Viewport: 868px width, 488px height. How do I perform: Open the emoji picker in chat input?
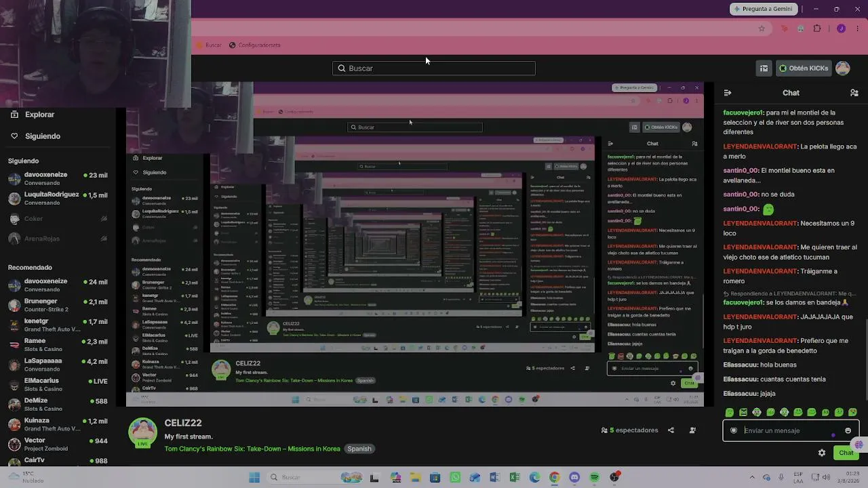(x=848, y=430)
